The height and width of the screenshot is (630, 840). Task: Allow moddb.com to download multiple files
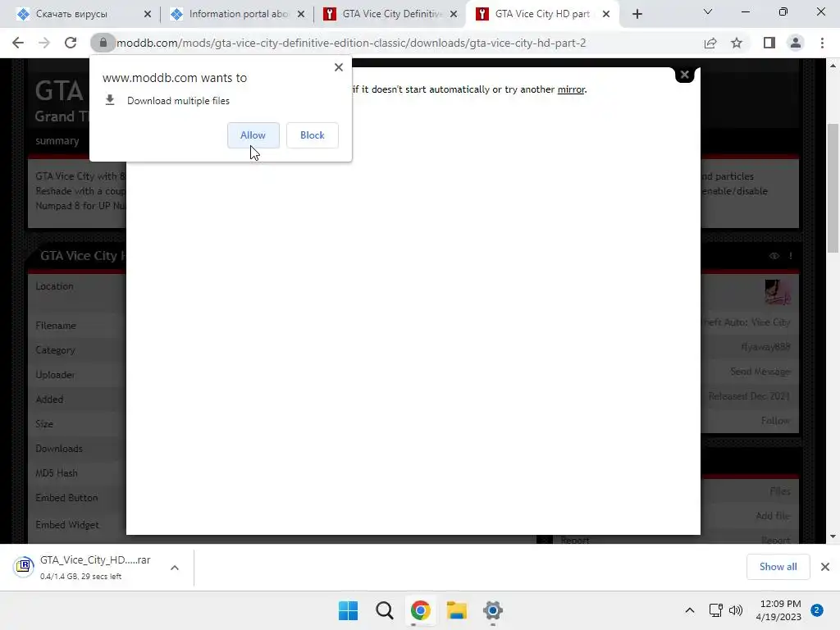pyautogui.click(x=253, y=135)
